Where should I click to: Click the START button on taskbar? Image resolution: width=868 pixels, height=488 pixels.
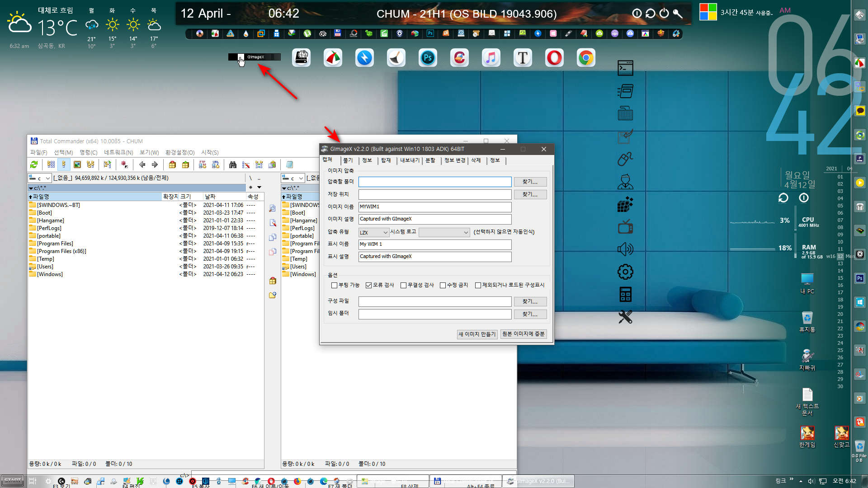12,481
